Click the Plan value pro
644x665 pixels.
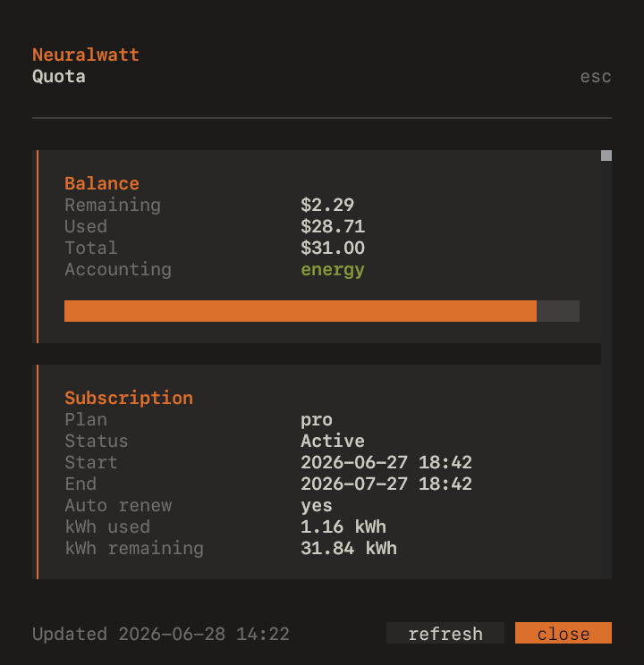(317, 420)
